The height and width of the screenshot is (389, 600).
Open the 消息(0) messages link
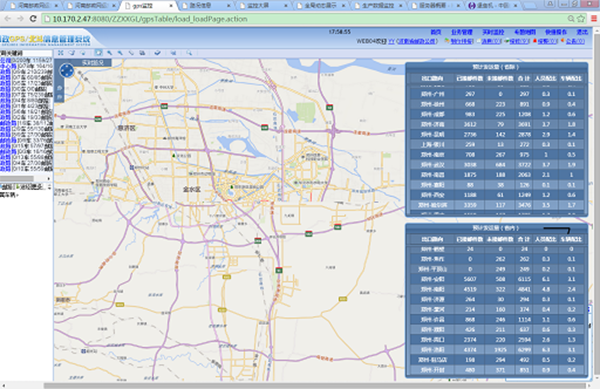(491, 41)
